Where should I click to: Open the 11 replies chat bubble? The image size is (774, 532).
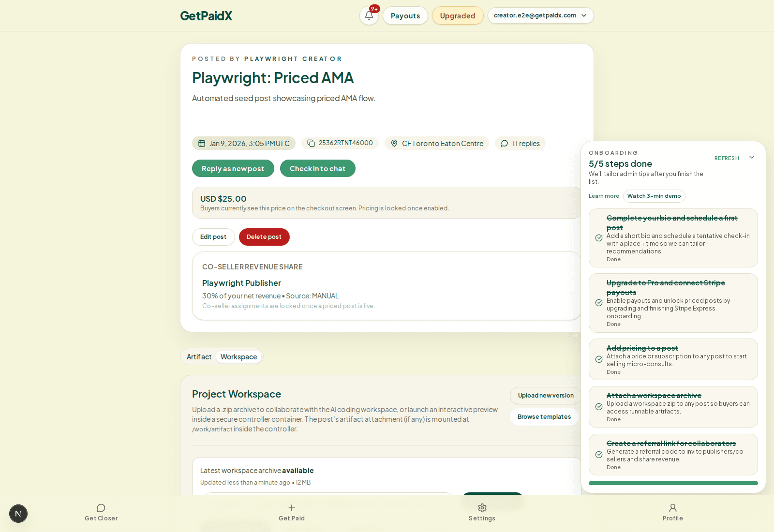coord(504,143)
